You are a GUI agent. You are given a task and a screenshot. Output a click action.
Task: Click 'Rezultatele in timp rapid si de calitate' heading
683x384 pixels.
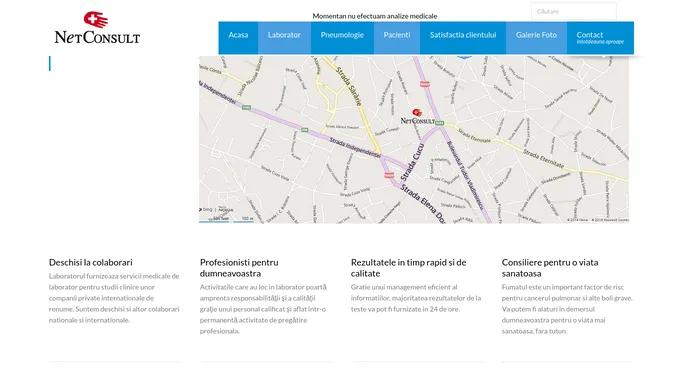point(409,268)
